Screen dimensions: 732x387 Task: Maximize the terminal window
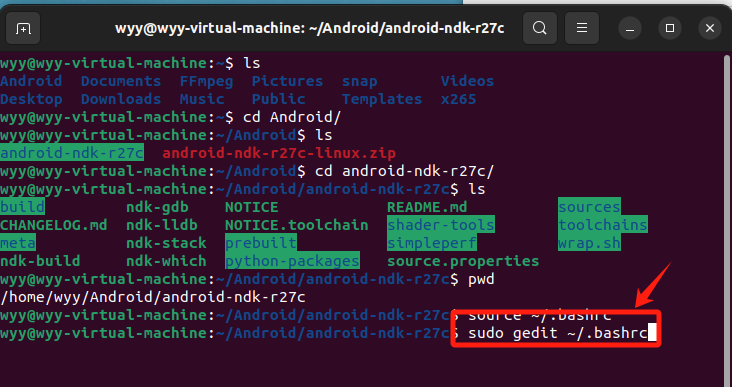pos(670,29)
